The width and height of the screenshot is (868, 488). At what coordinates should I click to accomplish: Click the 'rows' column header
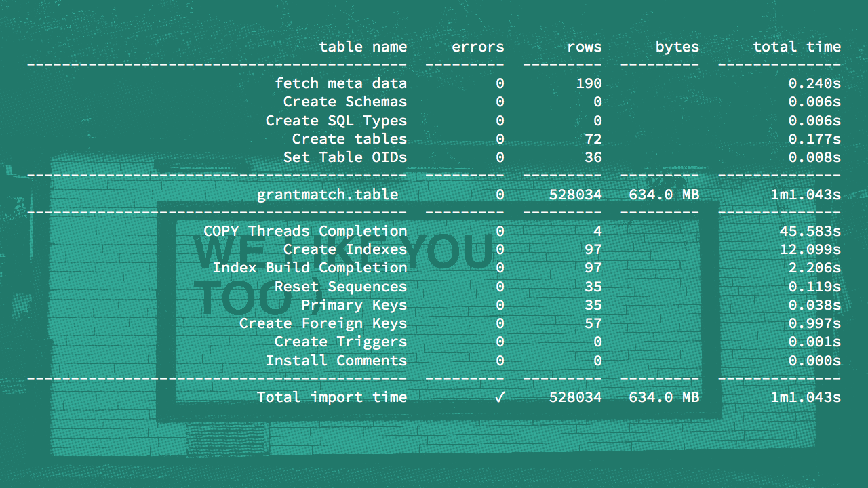pos(584,47)
